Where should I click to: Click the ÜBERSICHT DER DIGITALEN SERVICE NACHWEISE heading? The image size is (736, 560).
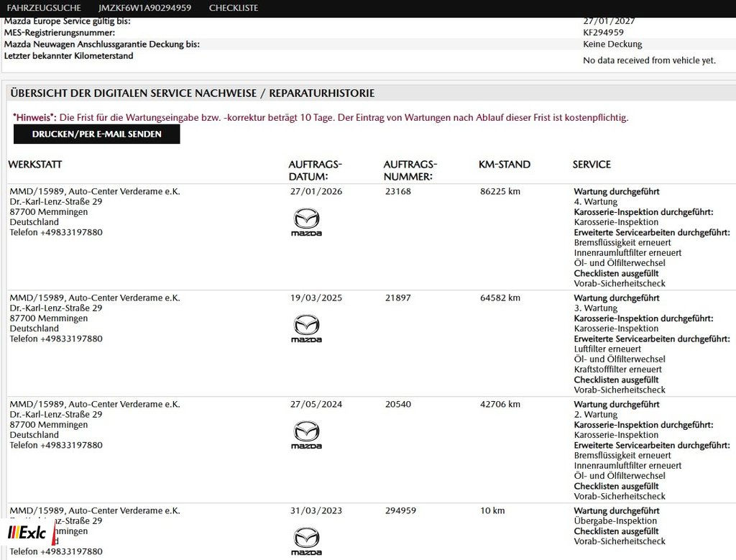193,93
